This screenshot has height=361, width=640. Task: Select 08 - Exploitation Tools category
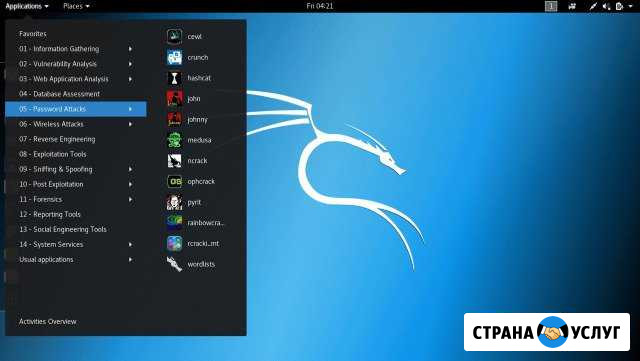coord(76,154)
